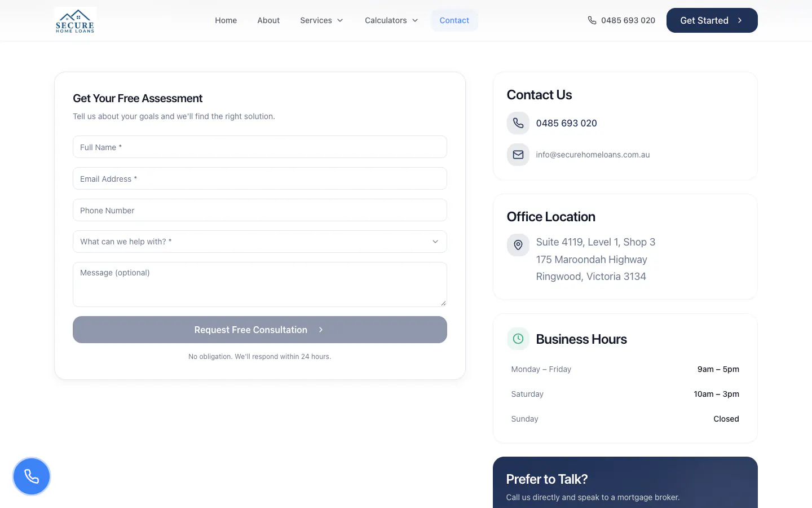Click the info@securehomeloans.com.au email link
The height and width of the screenshot is (508, 812).
click(593, 155)
